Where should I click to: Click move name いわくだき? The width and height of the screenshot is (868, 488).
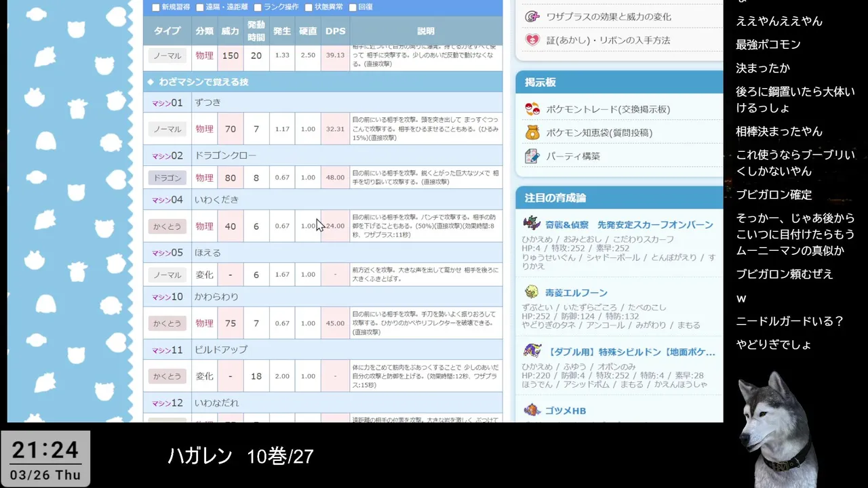216,199
